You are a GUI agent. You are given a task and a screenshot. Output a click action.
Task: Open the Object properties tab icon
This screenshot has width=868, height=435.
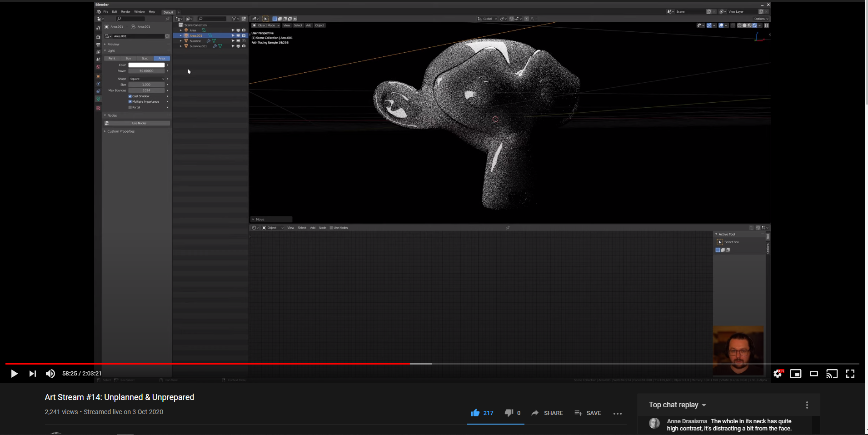click(x=98, y=76)
